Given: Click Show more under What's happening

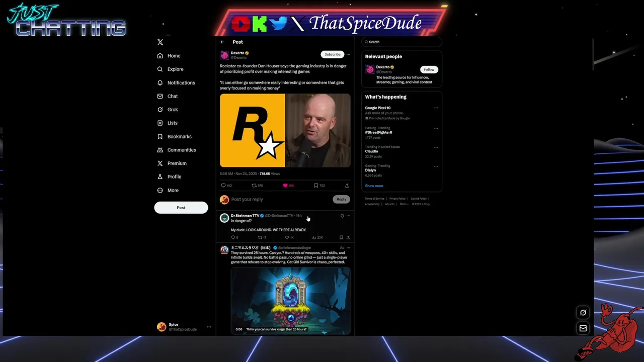Looking at the screenshot, I should 374,186.
